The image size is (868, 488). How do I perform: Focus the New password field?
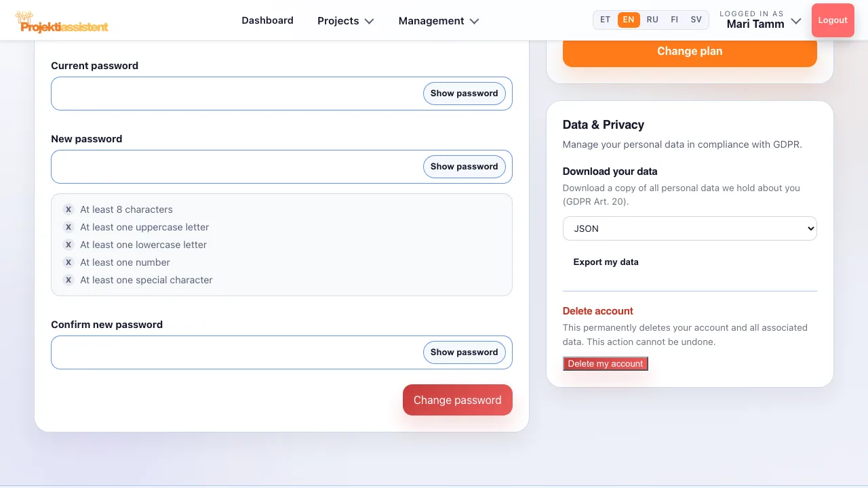(281, 167)
